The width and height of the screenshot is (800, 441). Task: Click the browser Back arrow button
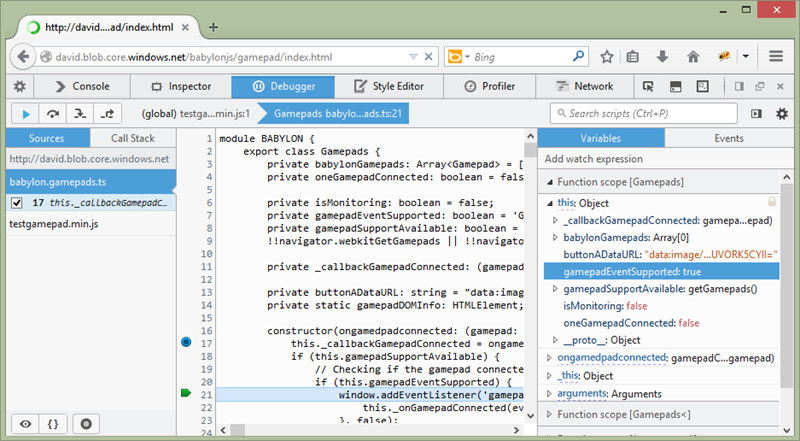[22, 57]
